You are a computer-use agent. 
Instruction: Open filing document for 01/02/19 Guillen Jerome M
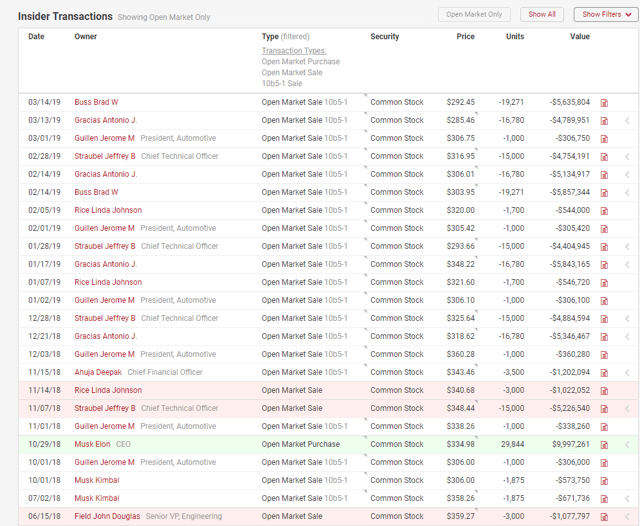[604, 300]
